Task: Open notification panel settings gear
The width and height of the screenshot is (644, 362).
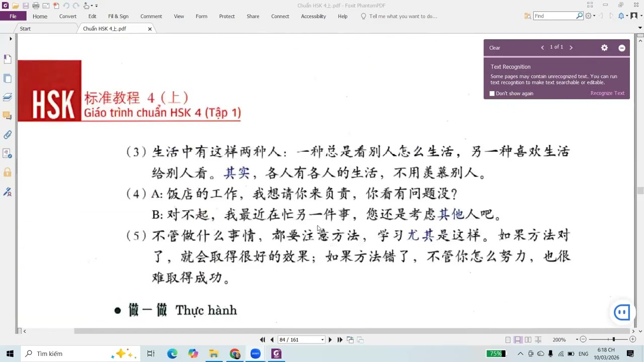Action: [x=604, y=48]
